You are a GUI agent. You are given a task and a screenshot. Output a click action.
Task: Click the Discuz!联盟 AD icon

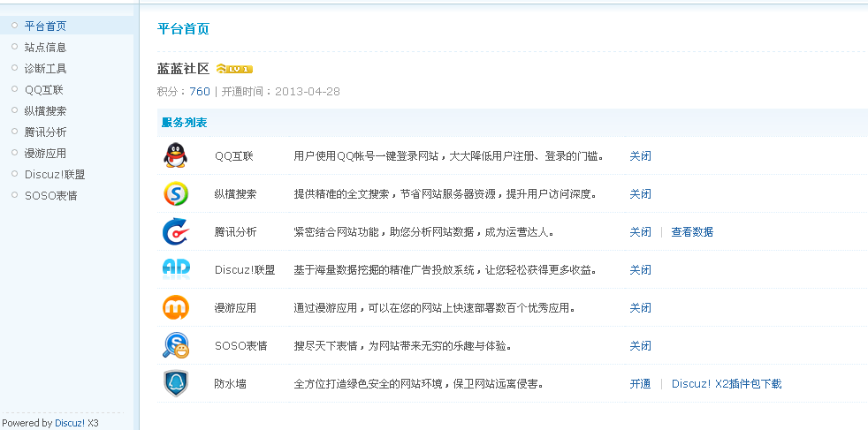click(x=176, y=268)
